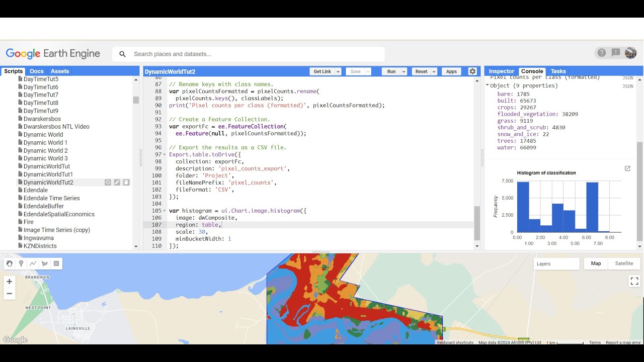
Task: Click the 'Histogram of classification' chart title
Action: pos(546,173)
